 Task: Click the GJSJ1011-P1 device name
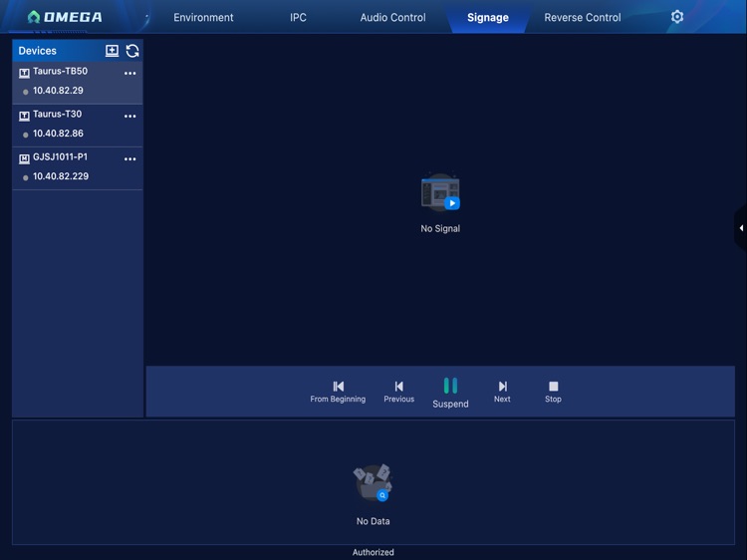click(x=60, y=156)
